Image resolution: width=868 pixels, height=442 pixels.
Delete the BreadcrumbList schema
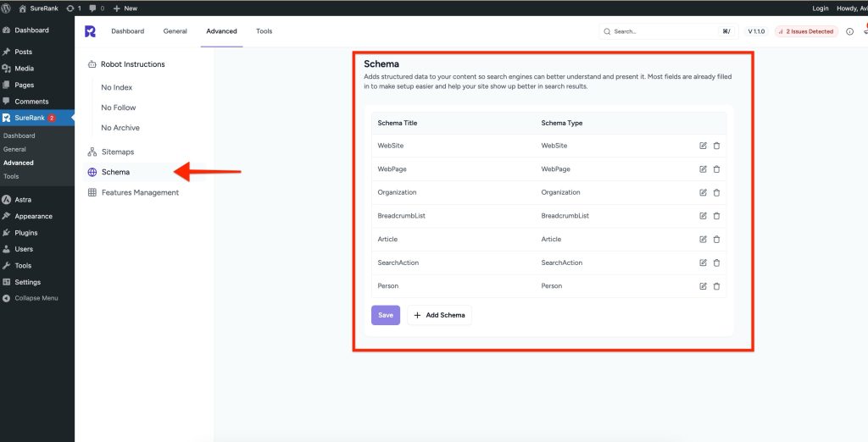pyautogui.click(x=716, y=216)
